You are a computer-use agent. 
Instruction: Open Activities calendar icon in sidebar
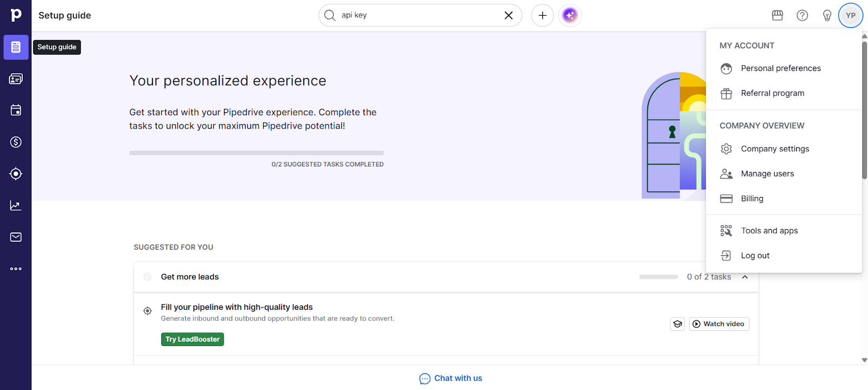16,111
